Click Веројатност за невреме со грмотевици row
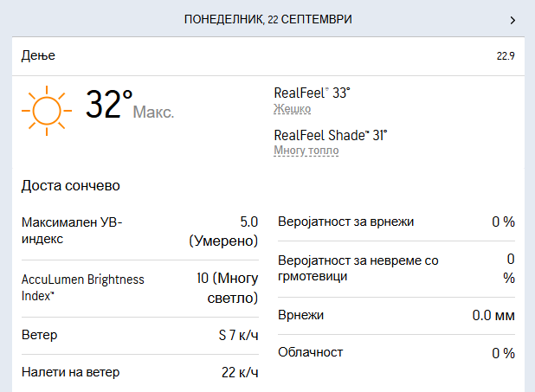Image resolution: width=535 pixels, height=392 pixels. click(396, 269)
